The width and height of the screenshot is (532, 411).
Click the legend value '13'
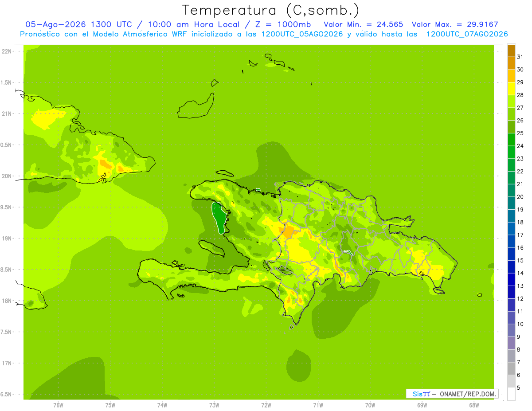click(x=520, y=286)
